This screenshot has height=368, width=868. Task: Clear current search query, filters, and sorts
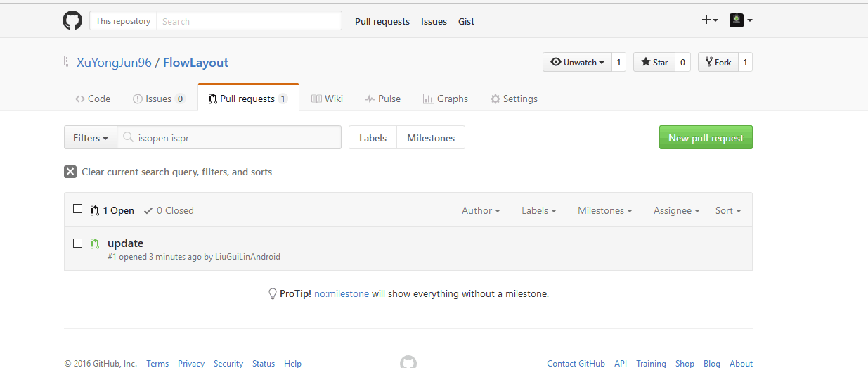pyautogui.click(x=168, y=172)
